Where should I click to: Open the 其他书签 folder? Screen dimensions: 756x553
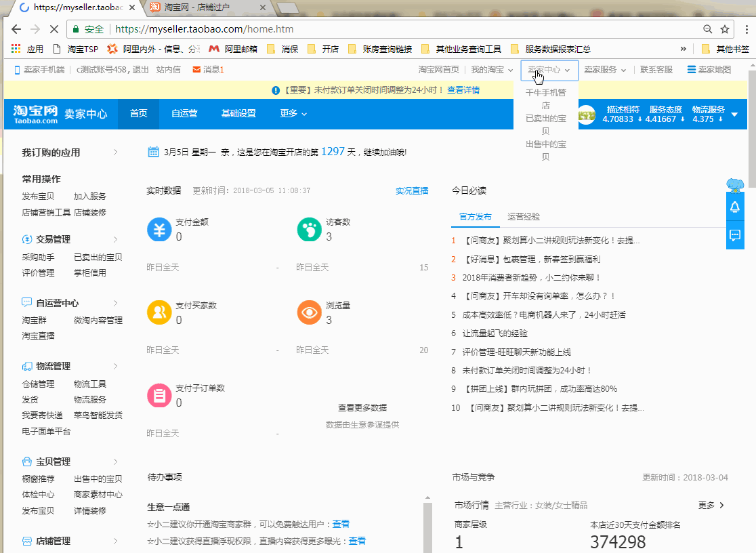[x=726, y=49]
